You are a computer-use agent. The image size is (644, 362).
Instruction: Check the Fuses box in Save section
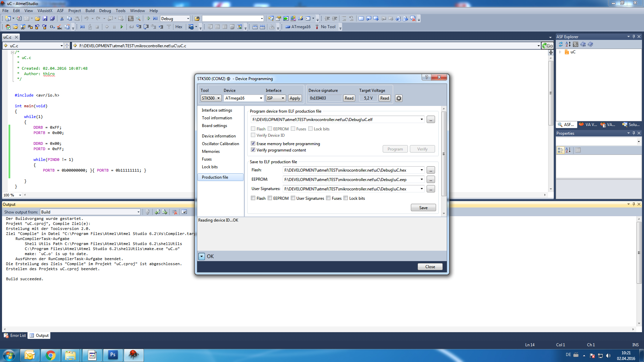click(328, 198)
